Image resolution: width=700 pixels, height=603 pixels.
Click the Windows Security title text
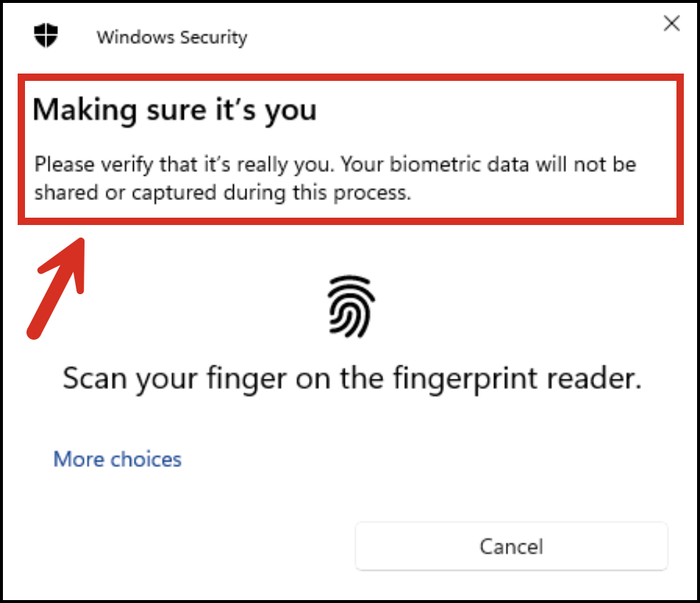coord(171,37)
